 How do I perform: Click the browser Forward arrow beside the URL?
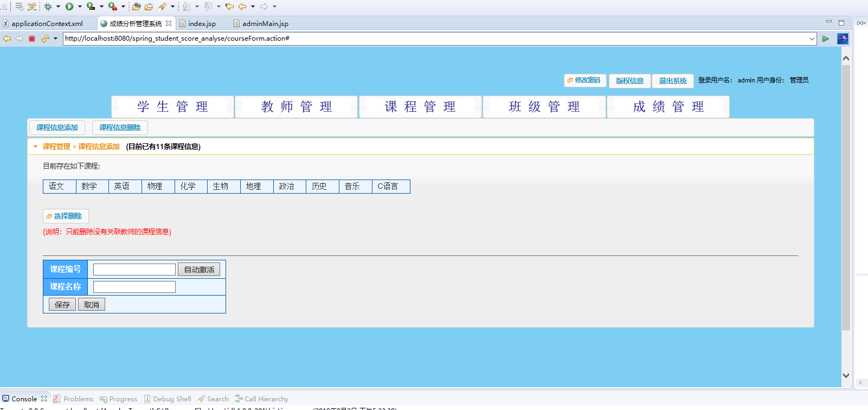(20, 39)
